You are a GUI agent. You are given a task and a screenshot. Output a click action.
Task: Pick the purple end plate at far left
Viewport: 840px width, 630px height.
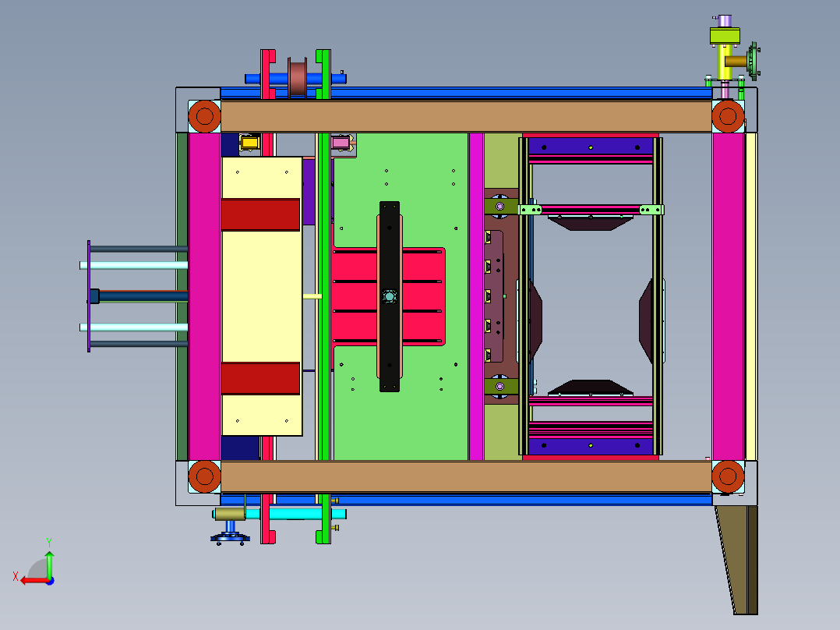coord(89,296)
